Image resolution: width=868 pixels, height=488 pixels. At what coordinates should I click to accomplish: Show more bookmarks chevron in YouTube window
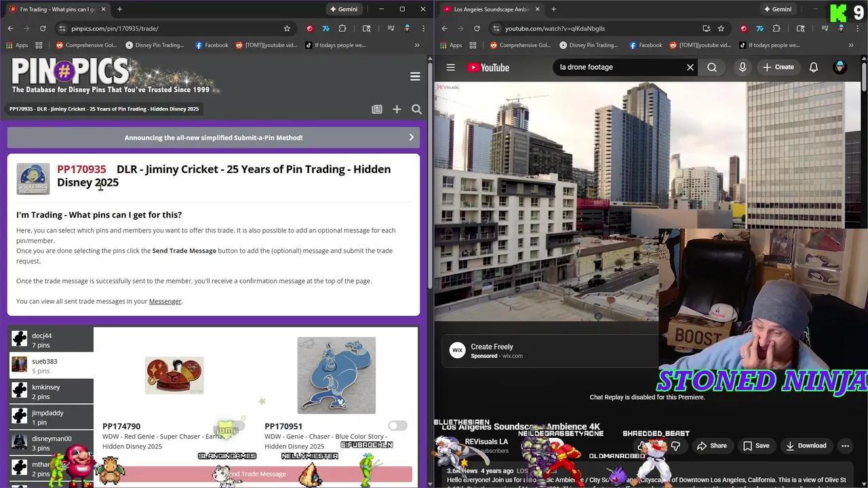[x=851, y=45]
